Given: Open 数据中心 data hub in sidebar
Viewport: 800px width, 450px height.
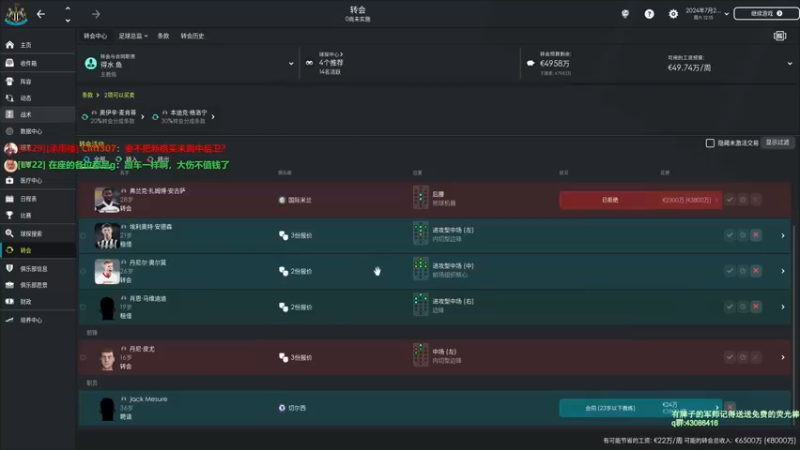Looking at the screenshot, I should [x=38, y=131].
